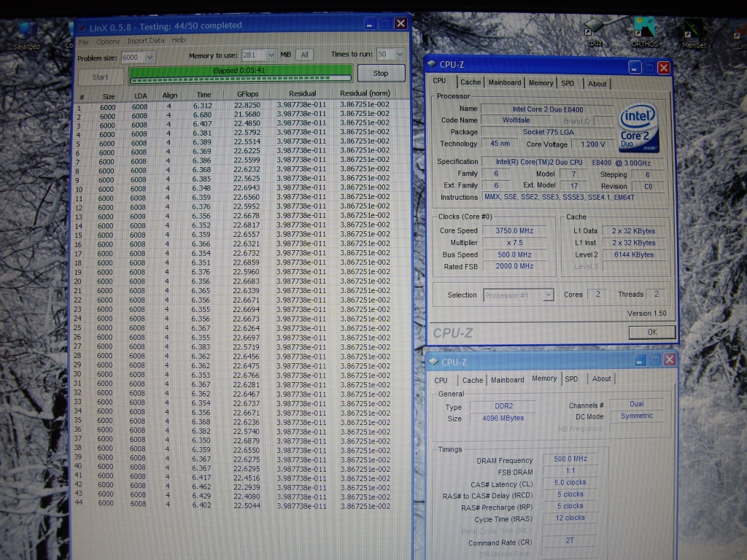Select the Rated FSB value 2000.0 MHz

(x=514, y=266)
